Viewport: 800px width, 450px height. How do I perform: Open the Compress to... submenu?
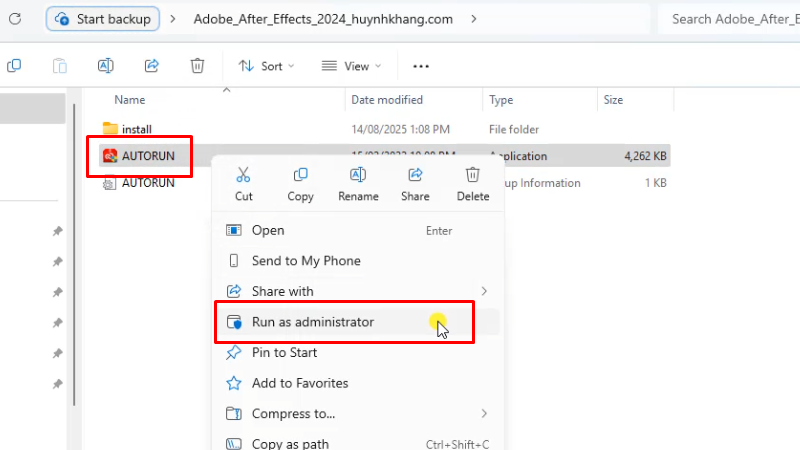[358, 414]
